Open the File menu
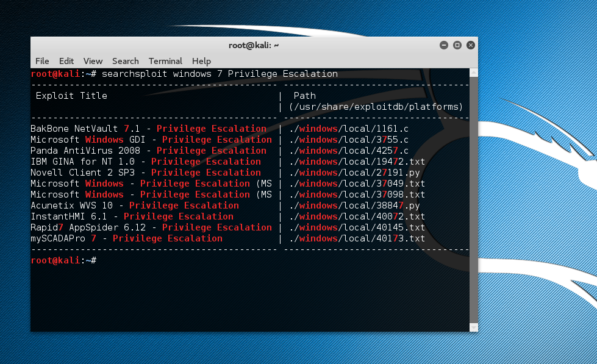Image resolution: width=597 pixels, height=364 pixels. 42,61
